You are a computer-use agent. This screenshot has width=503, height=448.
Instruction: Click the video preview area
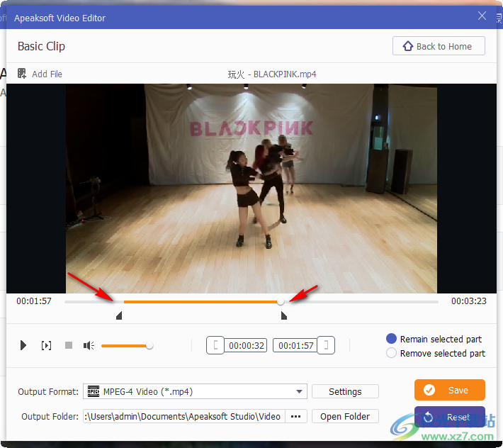[x=252, y=189]
